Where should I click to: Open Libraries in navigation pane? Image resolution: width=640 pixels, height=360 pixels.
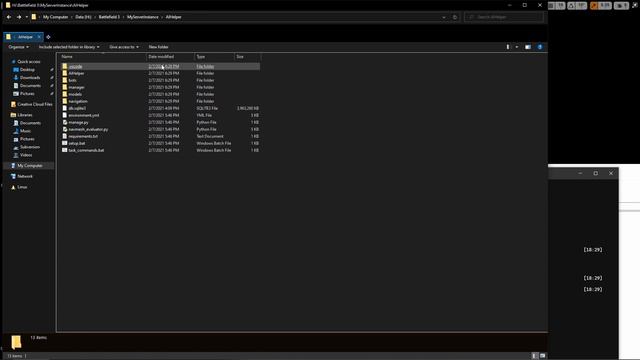(24, 115)
